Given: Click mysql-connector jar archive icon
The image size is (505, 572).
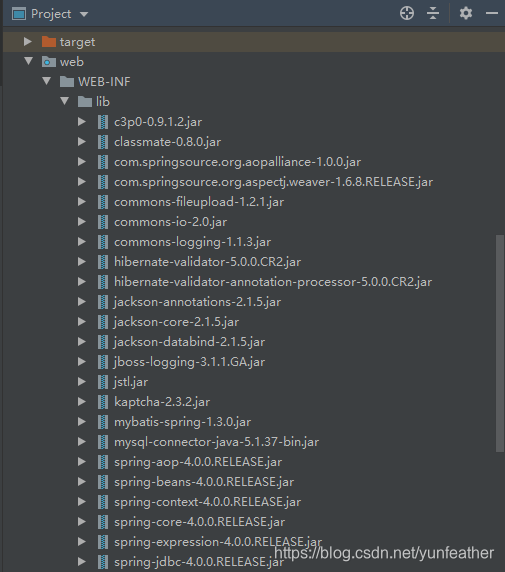Looking at the screenshot, I should coord(103,442).
